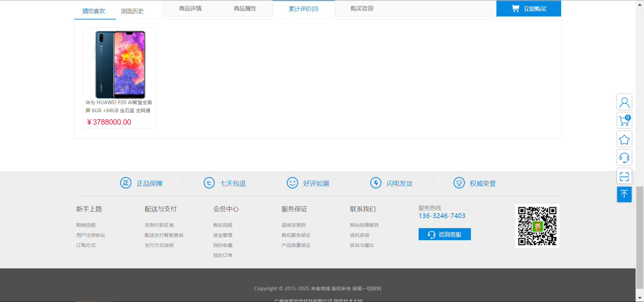The image size is (644, 302).
Task: Click the cart icon in 立即购买 button
Action: coord(516,8)
